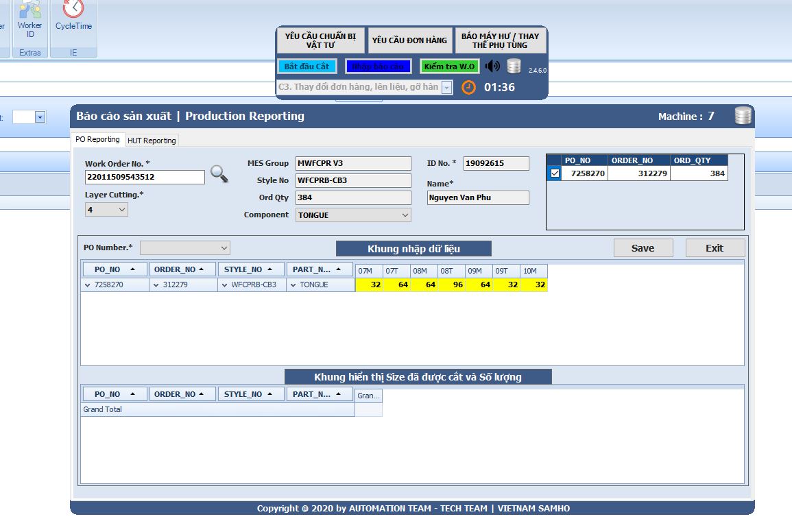
Task: Select the PO Reporting tab
Action: (x=97, y=139)
